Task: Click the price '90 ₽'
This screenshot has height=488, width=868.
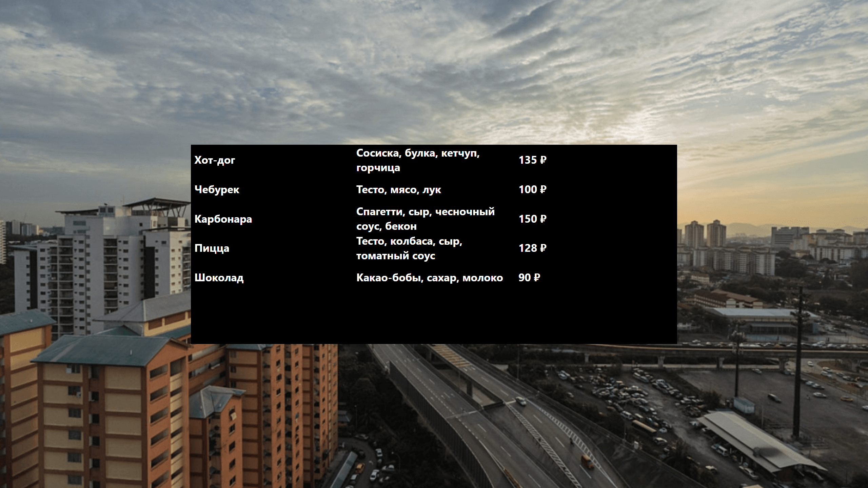Action: (529, 278)
